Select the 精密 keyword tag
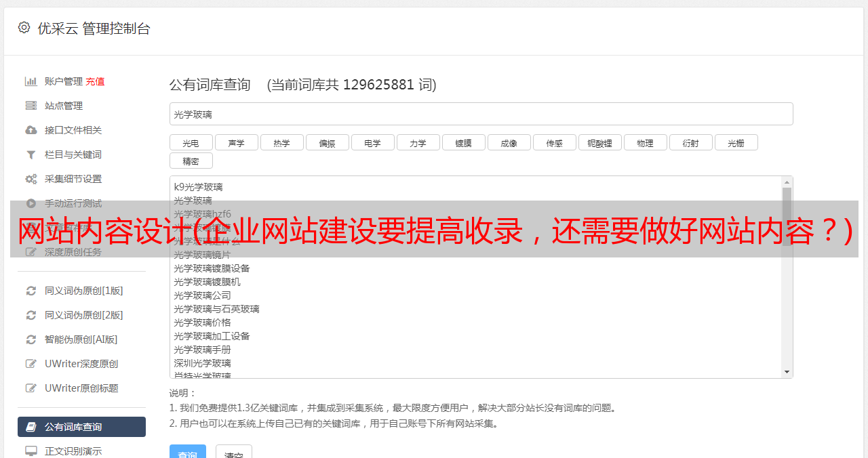 191,161
